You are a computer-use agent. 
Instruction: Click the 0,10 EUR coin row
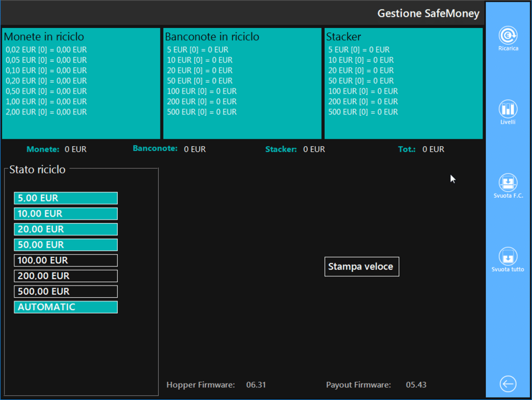coord(46,71)
